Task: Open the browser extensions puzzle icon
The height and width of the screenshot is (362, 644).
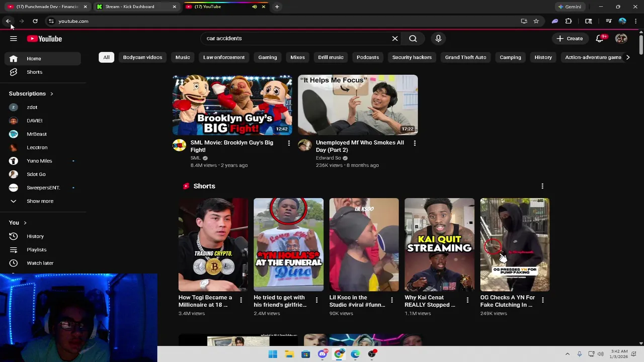Action: click(x=569, y=21)
